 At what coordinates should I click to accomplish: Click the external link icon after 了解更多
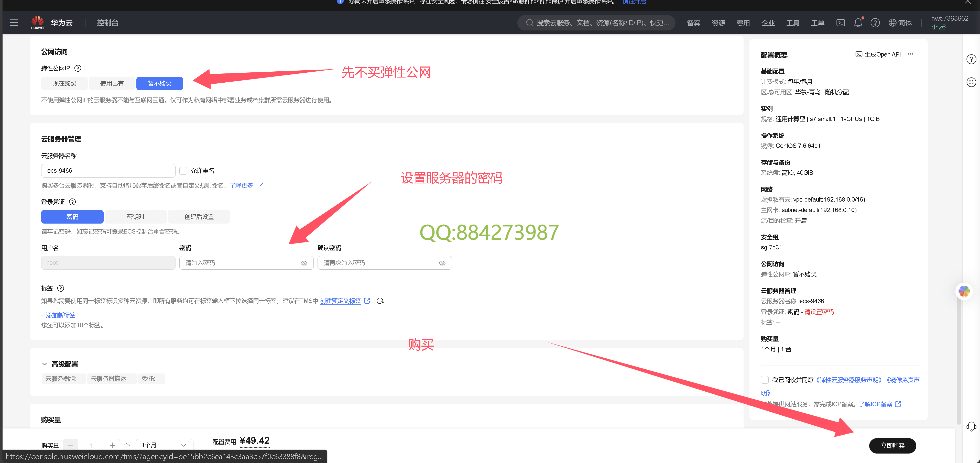click(260, 185)
